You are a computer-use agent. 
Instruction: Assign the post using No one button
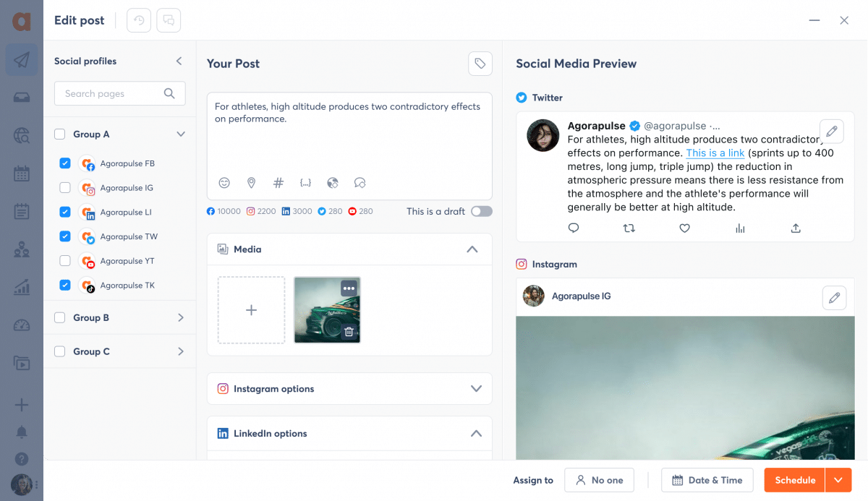[599, 480]
